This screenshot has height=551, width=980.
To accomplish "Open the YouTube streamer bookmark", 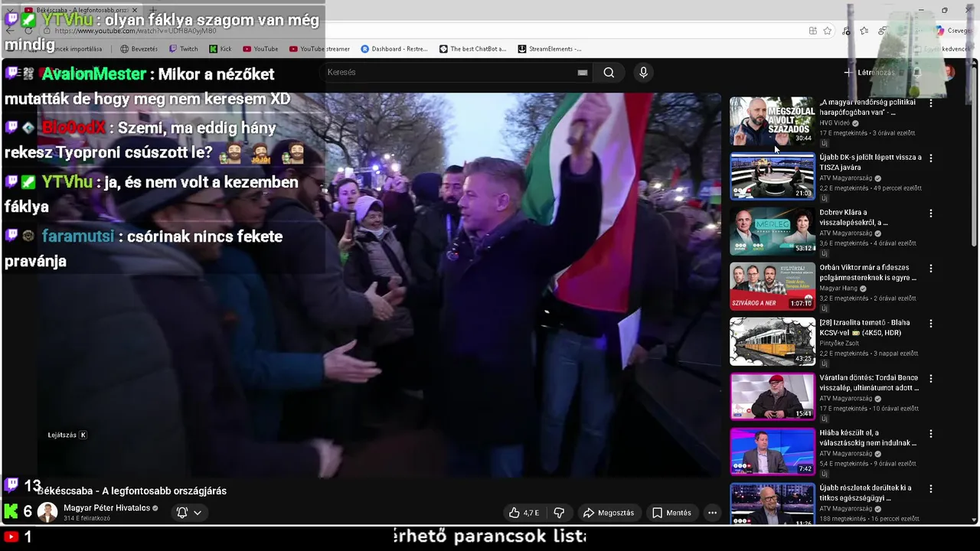I will (319, 49).
